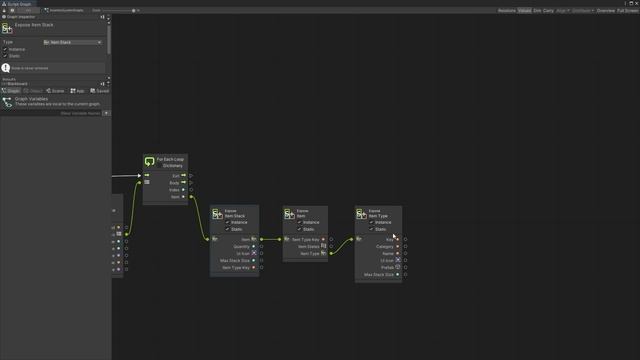
Task: Click the Item States output port on Expose Item
Action: coord(331,247)
